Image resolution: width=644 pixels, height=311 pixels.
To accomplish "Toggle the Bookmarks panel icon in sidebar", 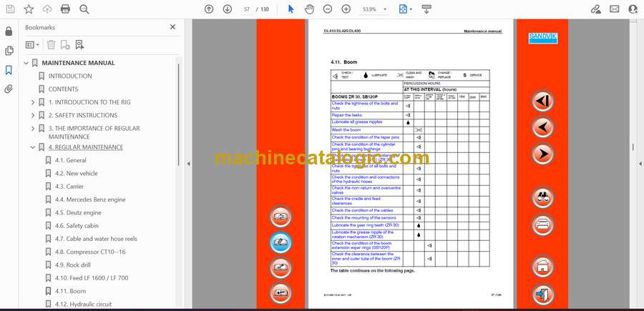I will click(x=9, y=70).
